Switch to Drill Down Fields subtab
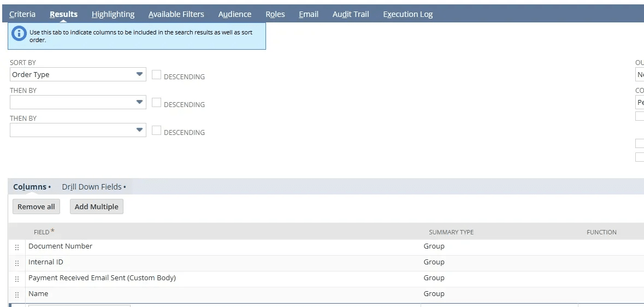644x307 pixels. pos(93,187)
